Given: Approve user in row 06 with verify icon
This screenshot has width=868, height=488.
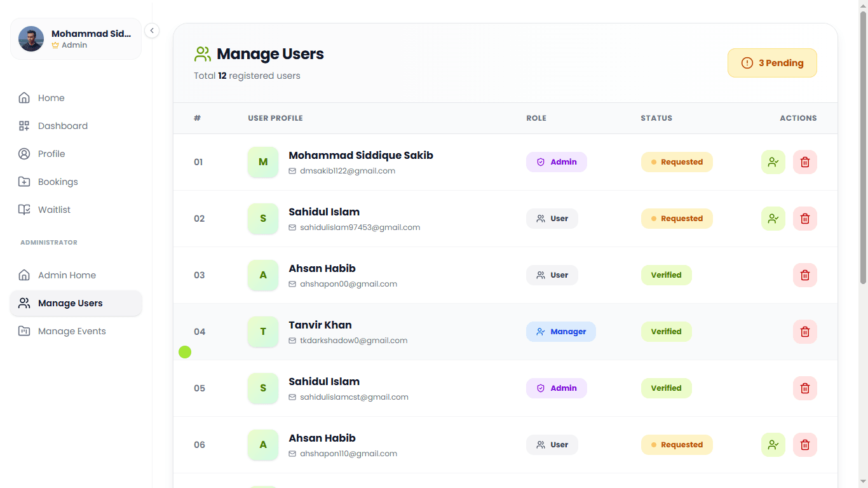Looking at the screenshot, I should click(773, 445).
